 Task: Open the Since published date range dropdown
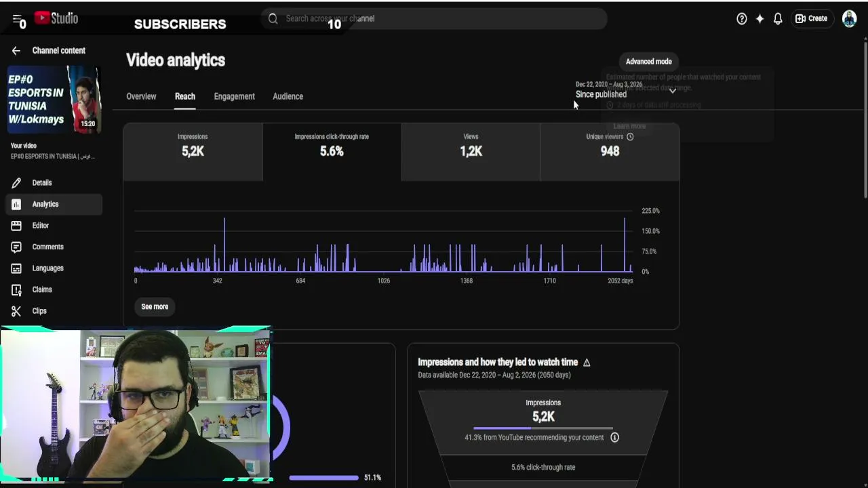tap(625, 90)
